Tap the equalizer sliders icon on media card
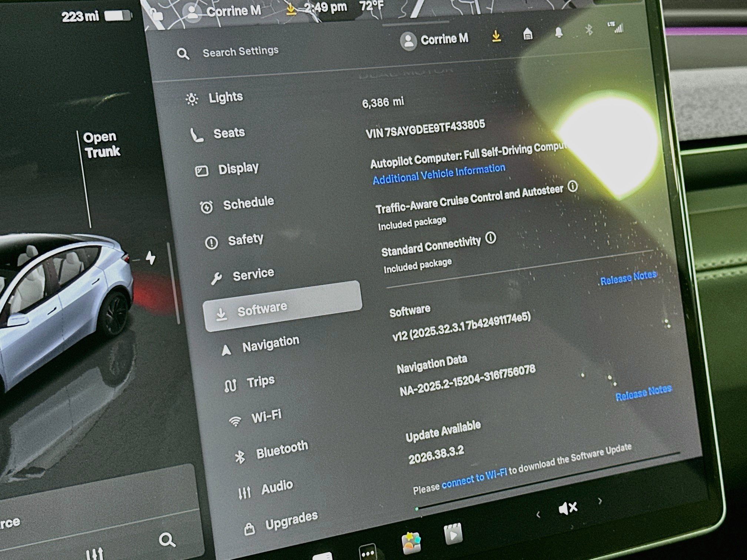747x560 pixels. (x=95, y=553)
